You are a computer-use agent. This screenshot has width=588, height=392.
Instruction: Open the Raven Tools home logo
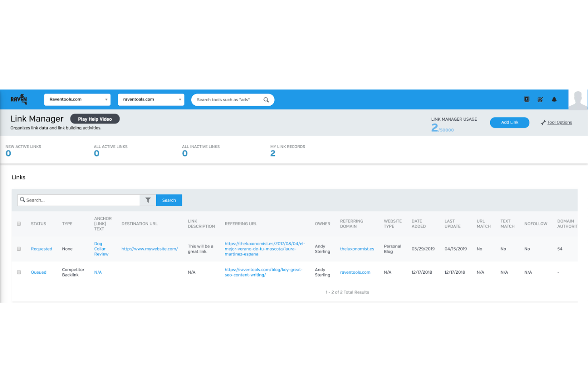[19, 99]
